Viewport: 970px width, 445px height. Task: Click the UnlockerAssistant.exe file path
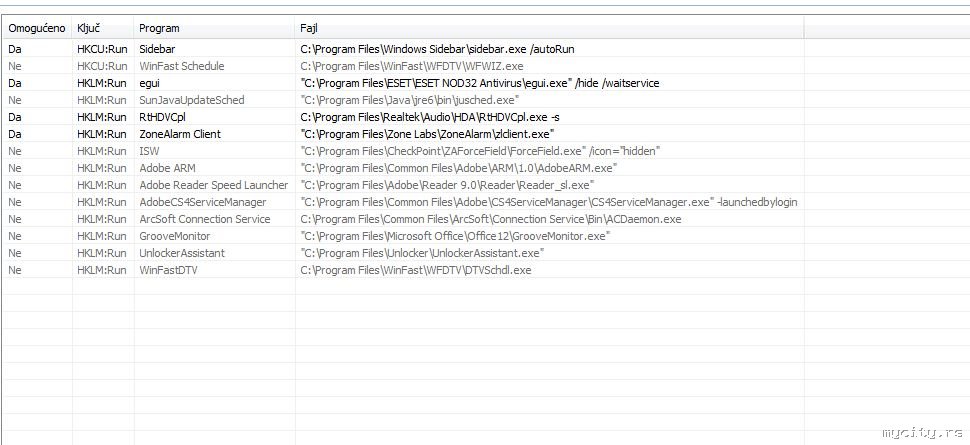[422, 253]
